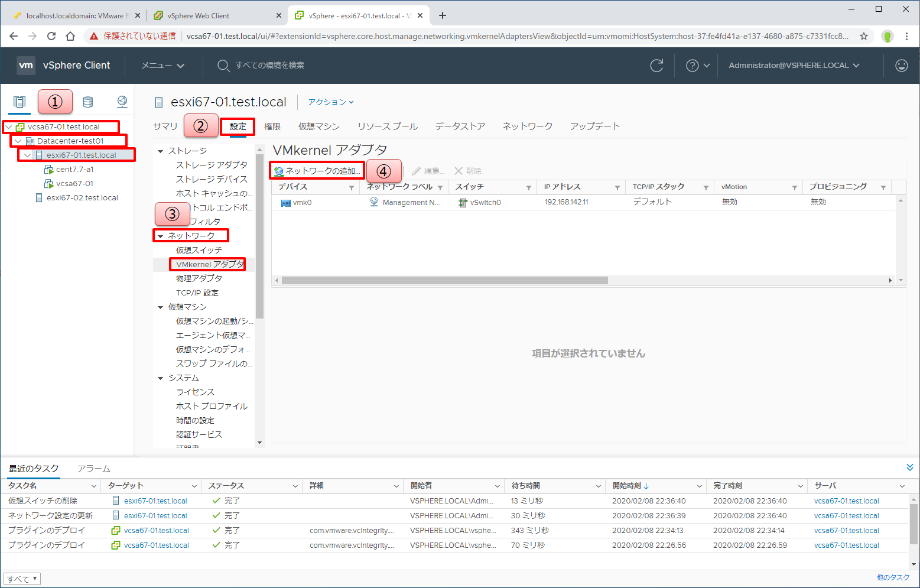Select the cent7.7-a1 virtual machine
Image resolution: width=920 pixels, height=588 pixels.
[74, 169]
